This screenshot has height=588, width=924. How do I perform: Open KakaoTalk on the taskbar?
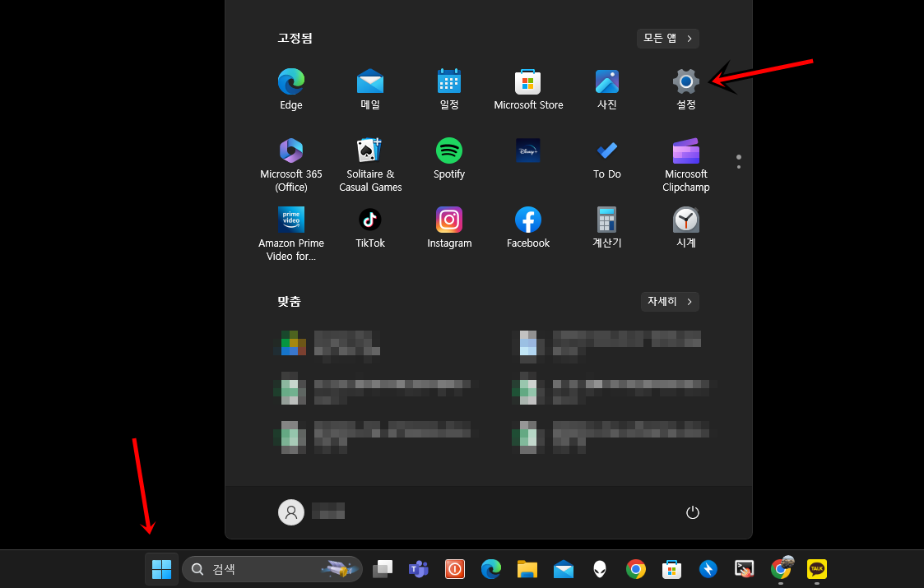tap(817, 569)
